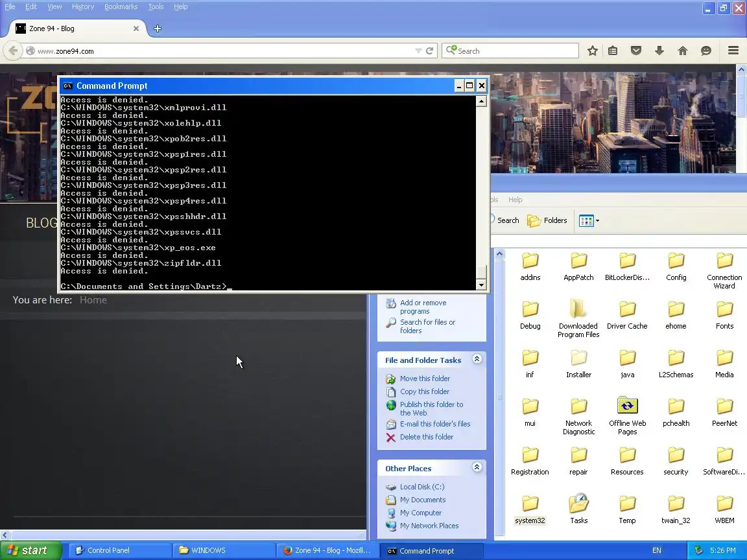Select the AppPatch folder

point(579,266)
